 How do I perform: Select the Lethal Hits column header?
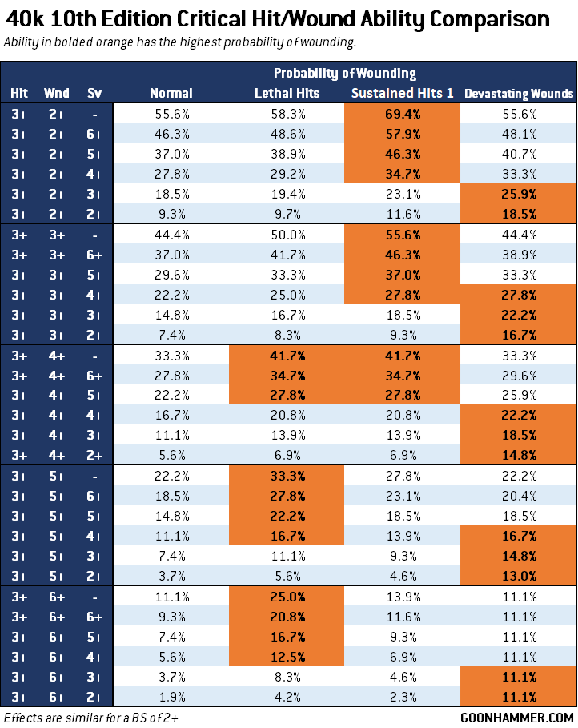tap(287, 94)
